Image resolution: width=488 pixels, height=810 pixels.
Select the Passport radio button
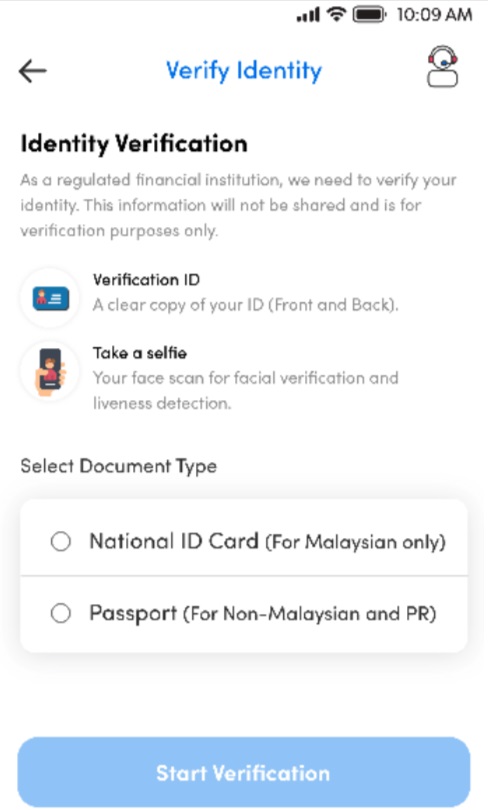pos(61,613)
